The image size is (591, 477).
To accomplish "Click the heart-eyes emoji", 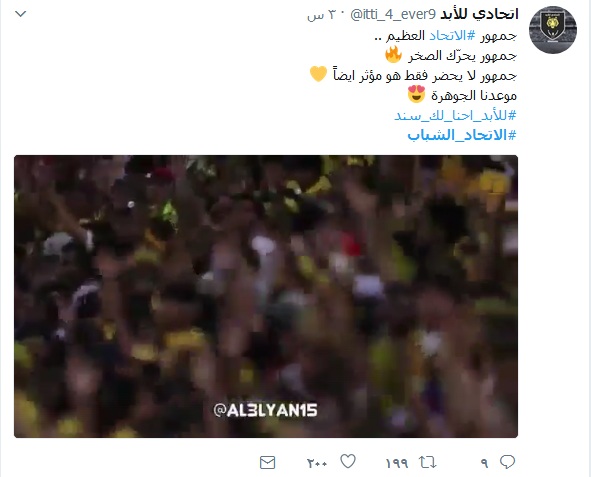I will pyautogui.click(x=417, y=94).
